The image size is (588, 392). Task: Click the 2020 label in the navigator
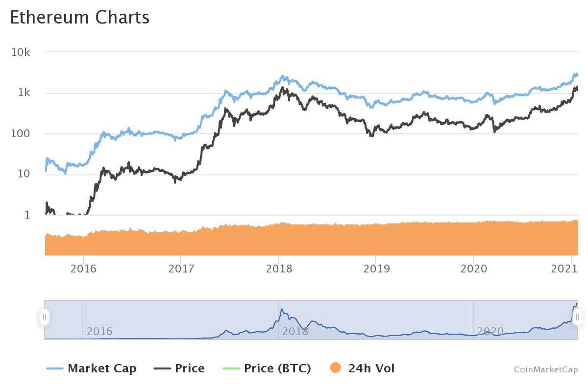coord(490,331)
